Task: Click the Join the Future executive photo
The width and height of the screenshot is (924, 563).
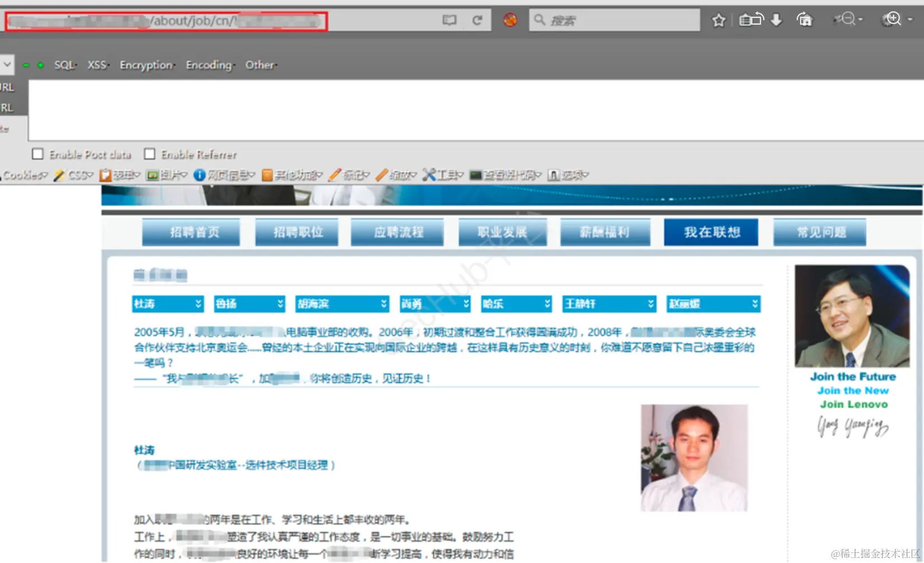Action: [x=852, y=316]
